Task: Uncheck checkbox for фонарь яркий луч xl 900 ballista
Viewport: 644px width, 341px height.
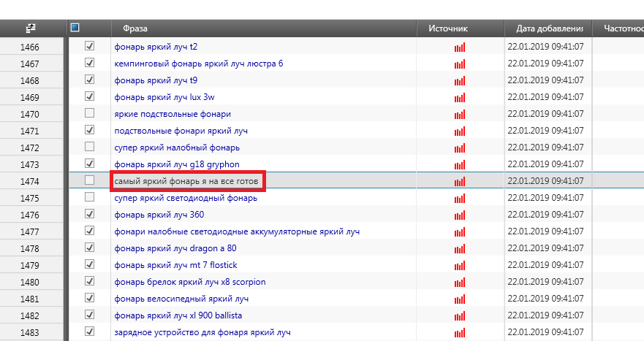Action: click(89, 315)
